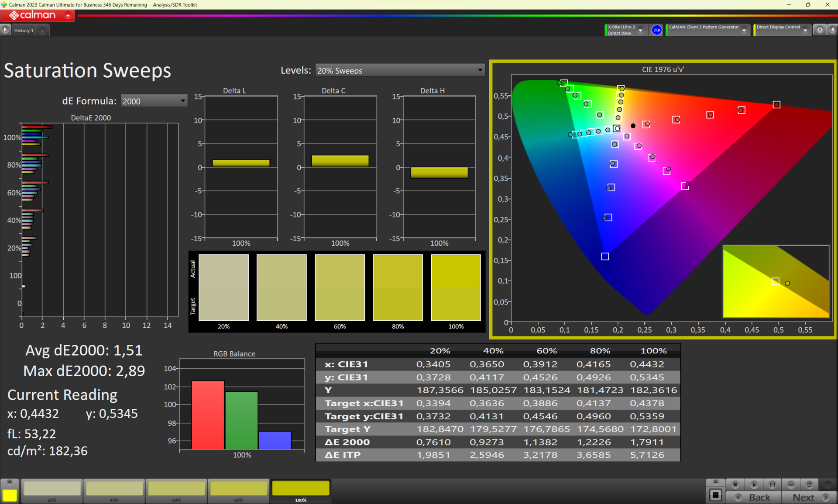
Task: Open Direct Display Control dropdown
Action: click(x=805, y=30)
